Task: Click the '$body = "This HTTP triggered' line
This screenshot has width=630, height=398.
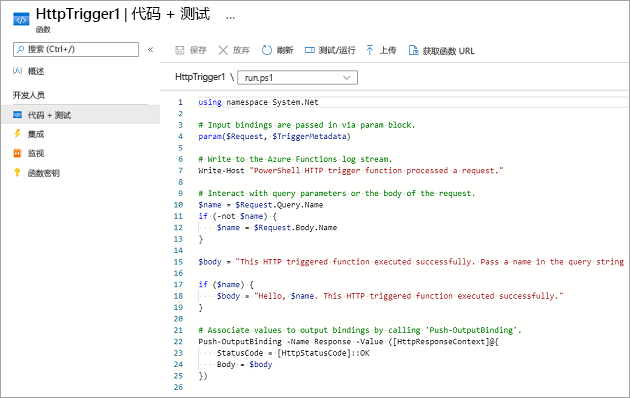Action: 411,262
